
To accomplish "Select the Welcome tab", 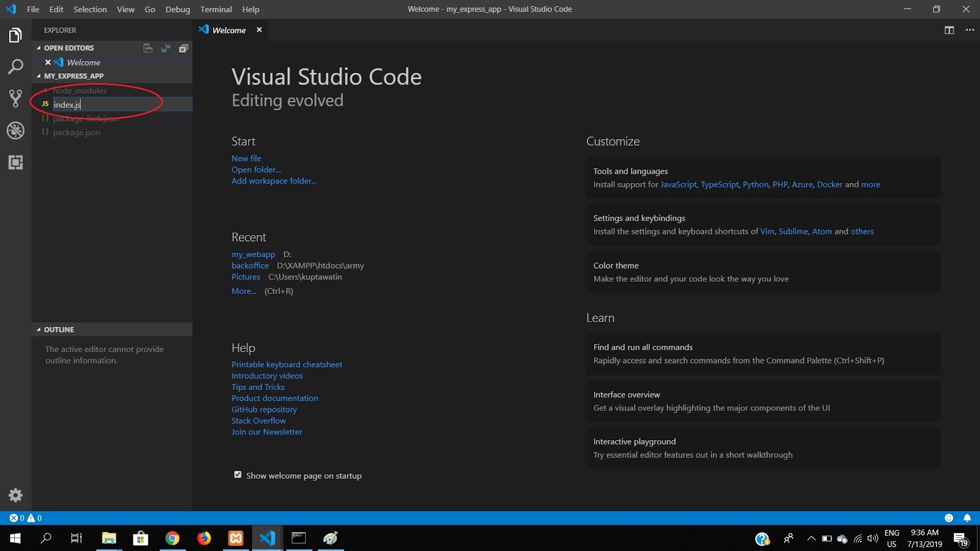I will tap(228, 29).
